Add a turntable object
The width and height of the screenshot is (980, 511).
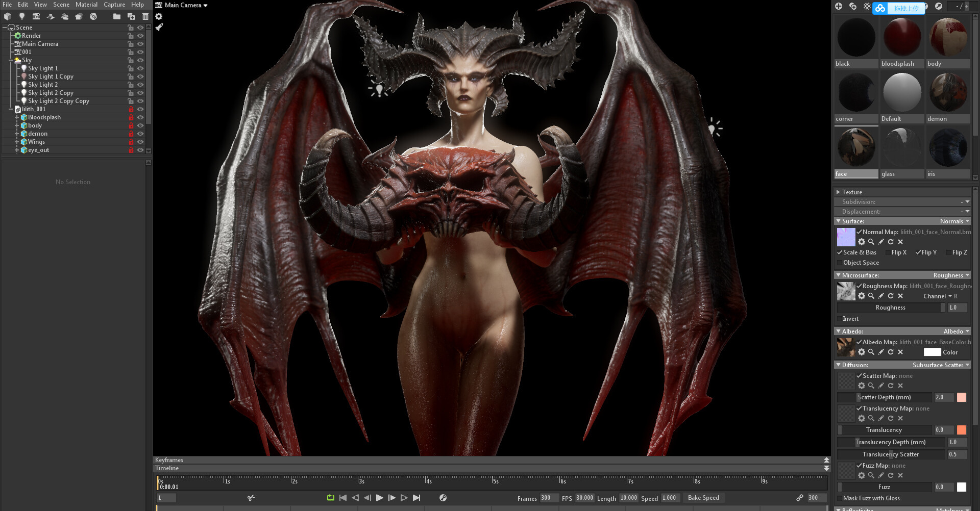pos(93,16)
